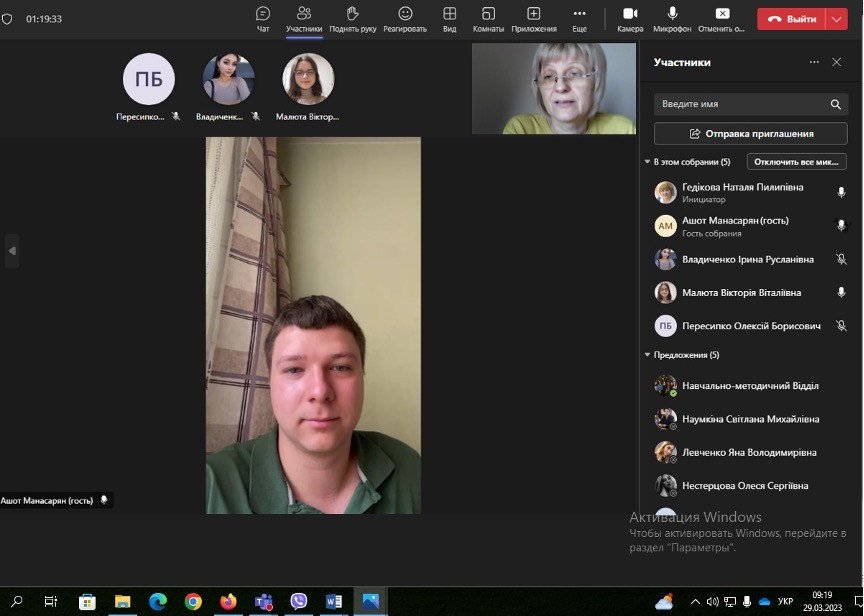The image size is (864, 616).
Task: Collapse the Предложения (5) section
Action: 647,355
